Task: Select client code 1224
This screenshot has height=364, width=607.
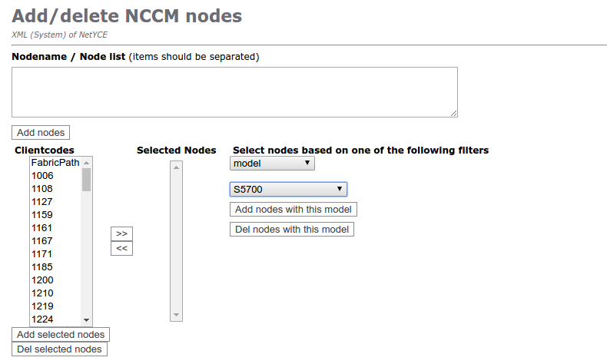Action: (42, 319)
